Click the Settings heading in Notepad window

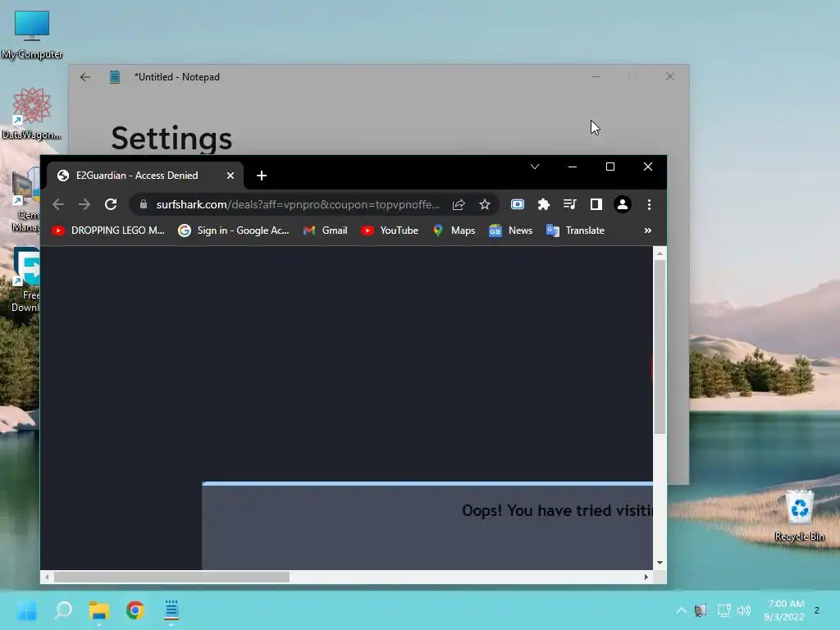coord(171,138)
